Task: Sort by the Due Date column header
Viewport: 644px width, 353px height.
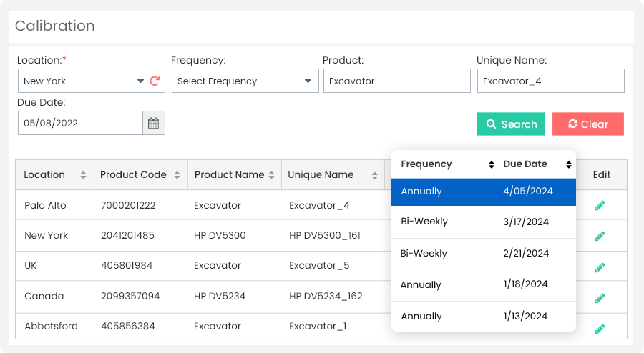Action: click(x=568, y=164)
